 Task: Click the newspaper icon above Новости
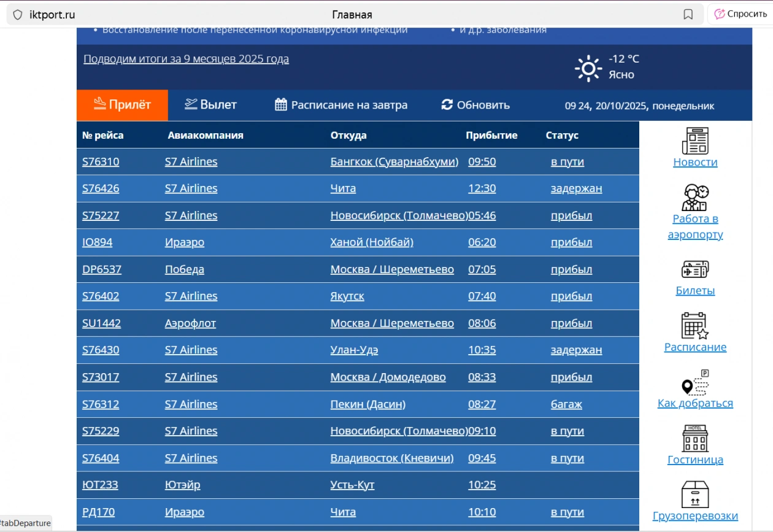click(695, 141)
